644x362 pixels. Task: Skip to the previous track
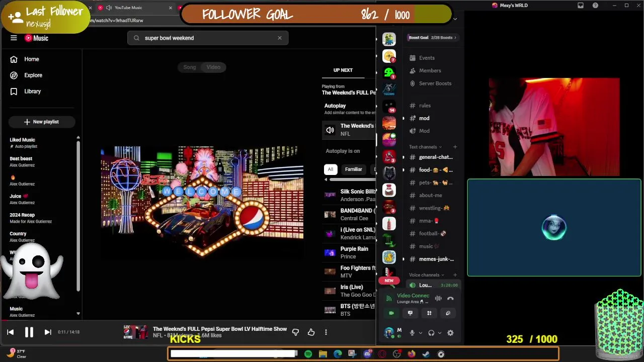(11, 332)
